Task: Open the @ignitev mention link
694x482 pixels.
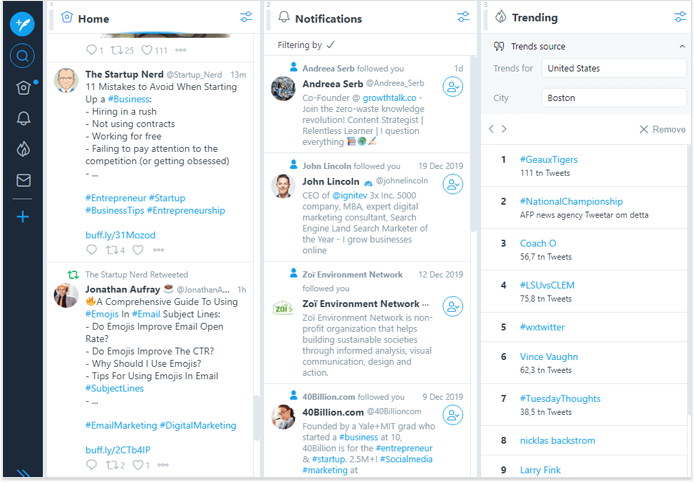Action: (350, 195)
